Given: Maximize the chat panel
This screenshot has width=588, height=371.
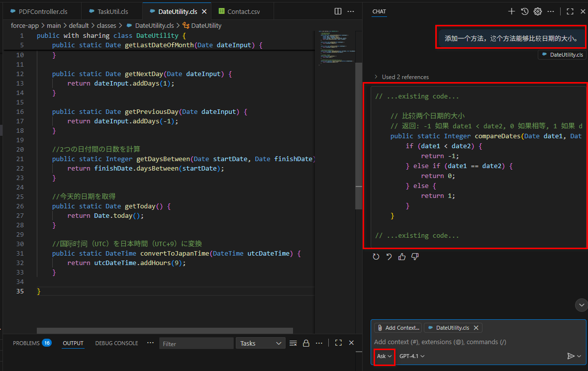Looking at the screenshot, I should tap(570, 11).
